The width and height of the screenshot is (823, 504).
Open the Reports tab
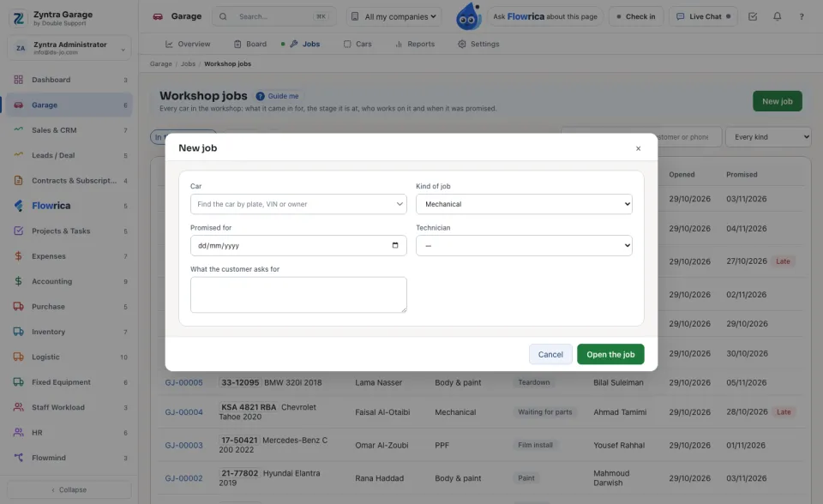tap(415, 44)
